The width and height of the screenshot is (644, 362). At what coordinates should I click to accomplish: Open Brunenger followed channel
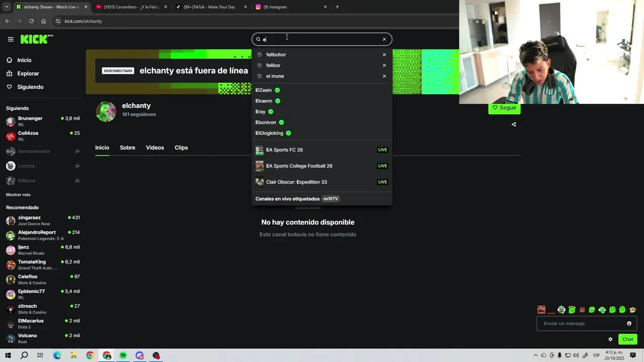tap(43, 121)
